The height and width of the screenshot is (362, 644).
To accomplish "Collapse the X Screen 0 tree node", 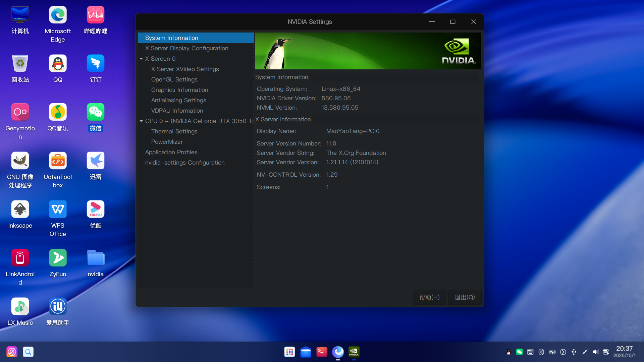I will [x=141, y=59].
